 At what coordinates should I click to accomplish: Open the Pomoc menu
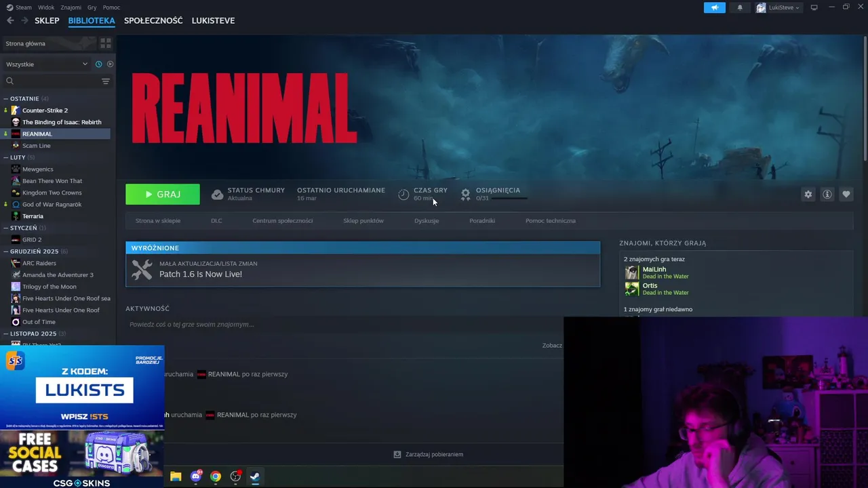111,7
